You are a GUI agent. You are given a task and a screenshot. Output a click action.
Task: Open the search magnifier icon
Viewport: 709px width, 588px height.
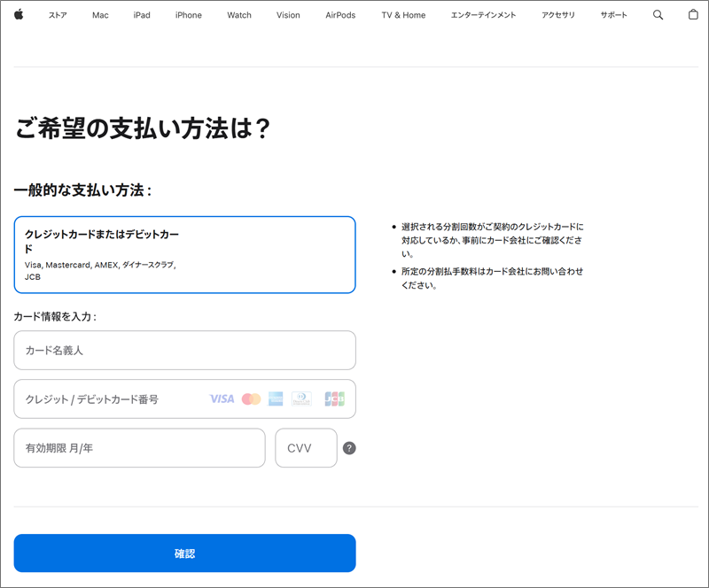[658, 15]
